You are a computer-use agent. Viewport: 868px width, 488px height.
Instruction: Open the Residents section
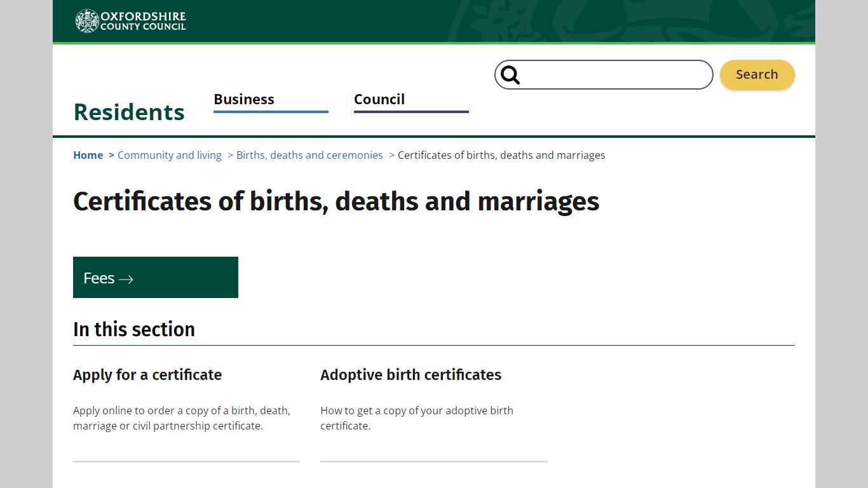pos(129,112)
